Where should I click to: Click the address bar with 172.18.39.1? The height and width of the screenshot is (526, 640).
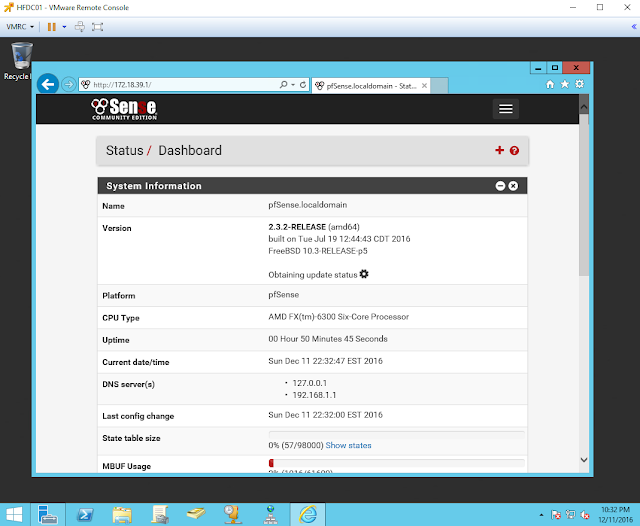click(x=180, y=85)
